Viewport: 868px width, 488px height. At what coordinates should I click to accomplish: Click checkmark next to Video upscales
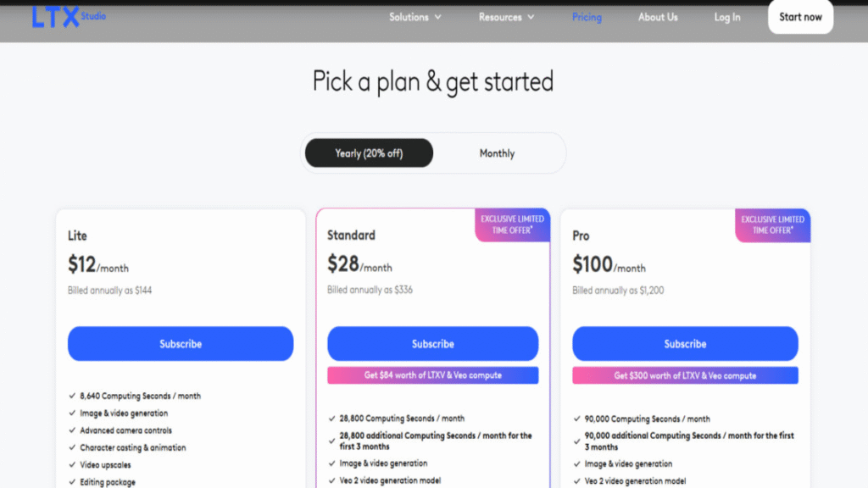click(x=72, y=465)
